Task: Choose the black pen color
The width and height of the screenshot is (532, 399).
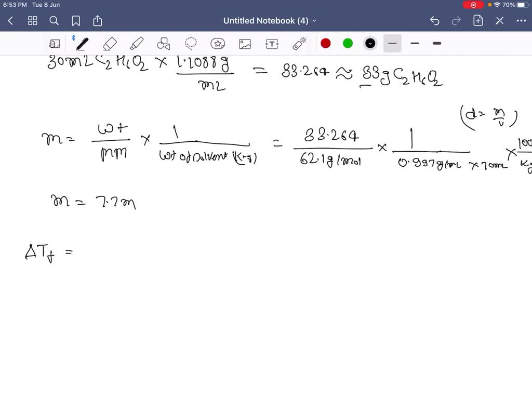Action: (370, 44)
